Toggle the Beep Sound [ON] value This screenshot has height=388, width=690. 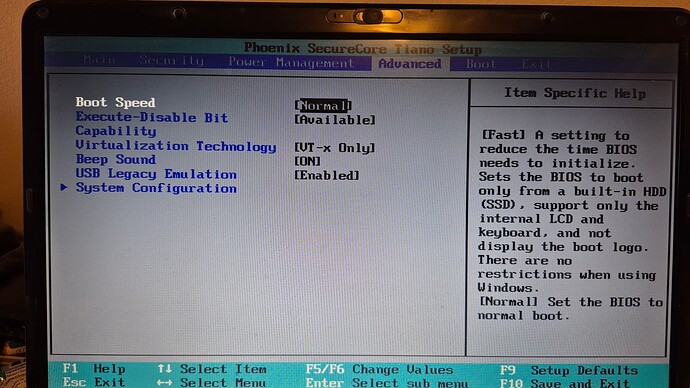(307, 161)
